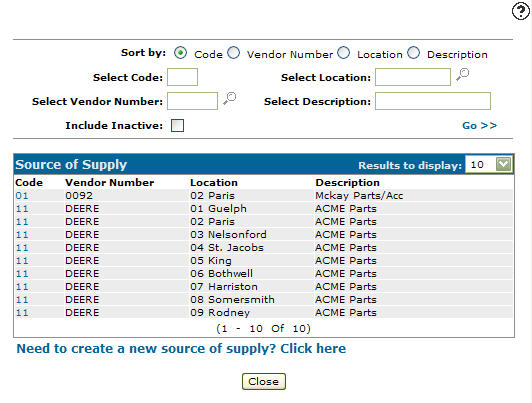This screenshot has height=403, width=532.
Task: Click into the Select Location input box
Action: click(x=413, y=77)
